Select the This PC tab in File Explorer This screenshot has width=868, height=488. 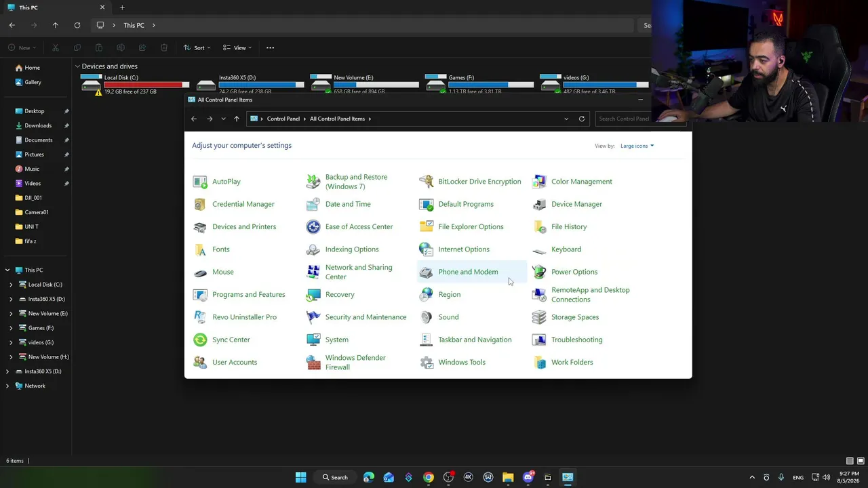pyautogui.click(x=56, y=7)
